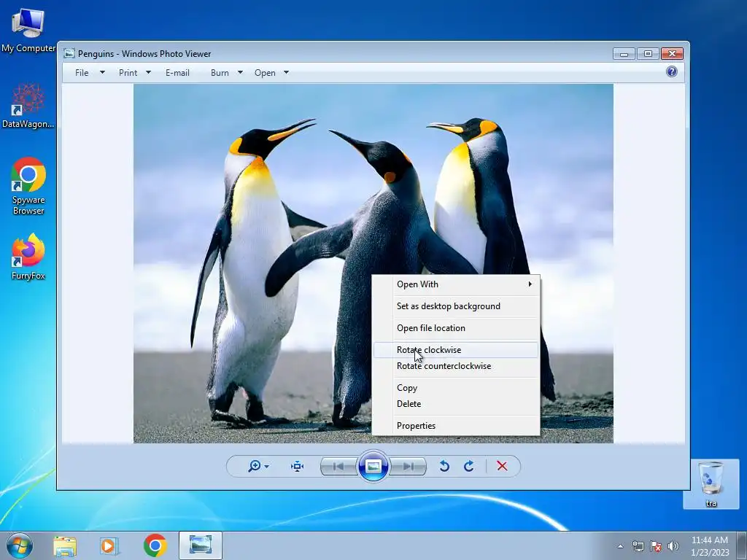The image size is (747, 560).
Task: Rotate counterclockwise using bottom toolbar arrow
Action: click(x=444, y=466)
